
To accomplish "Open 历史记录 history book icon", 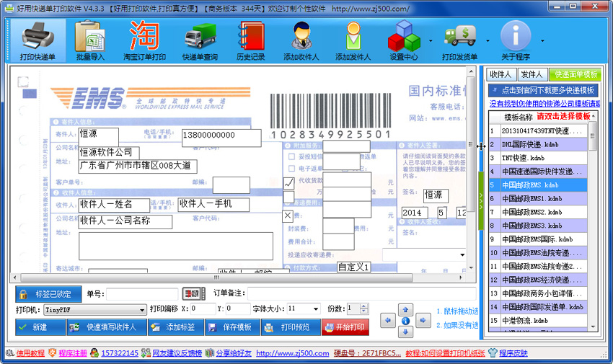I will 250,41.
